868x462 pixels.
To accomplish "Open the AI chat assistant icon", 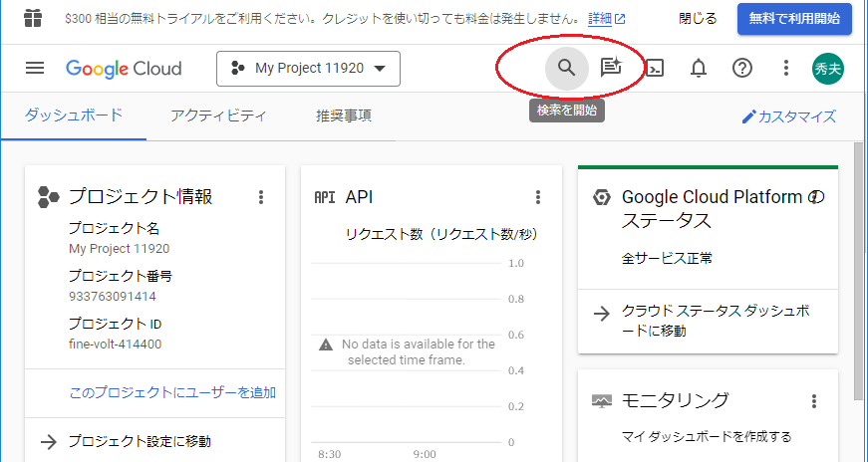I will point(611,68).
